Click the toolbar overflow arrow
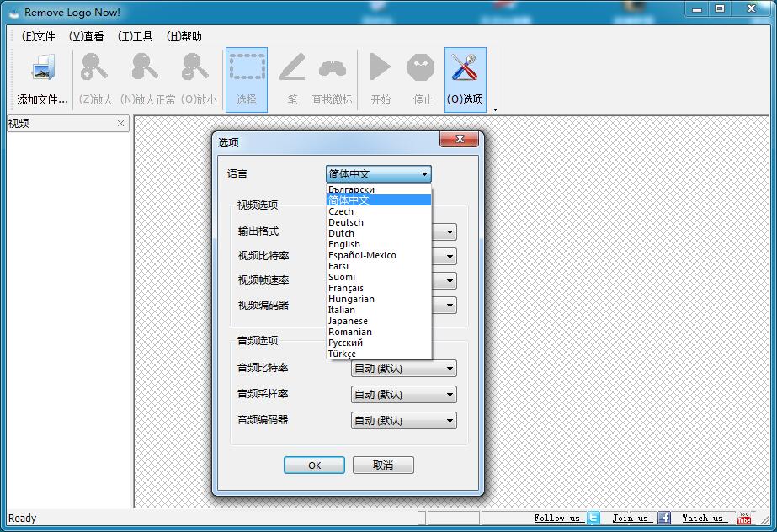777x532 pixels. (x=495, y=110)
